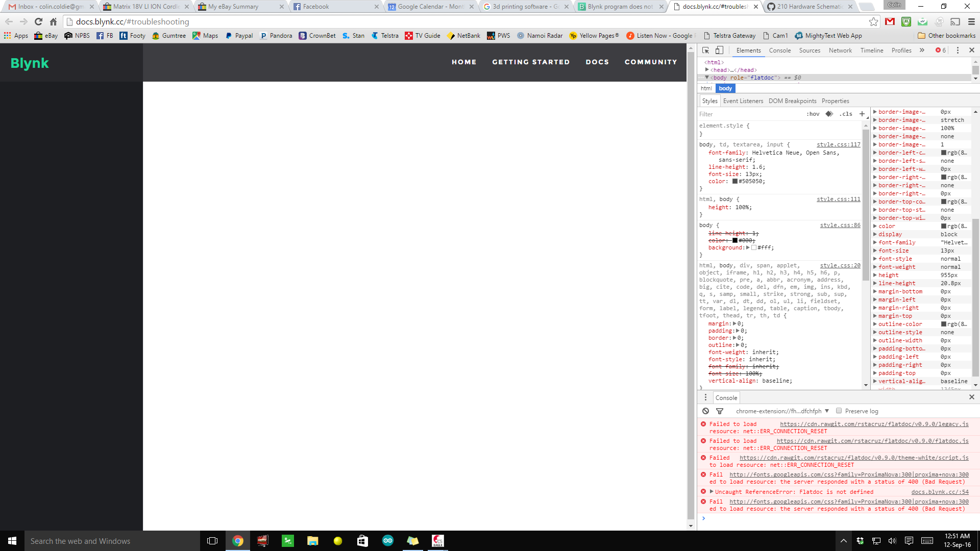
Task: Switch to the Network tab
Action: pyautogui.click(x=840, y=50)
